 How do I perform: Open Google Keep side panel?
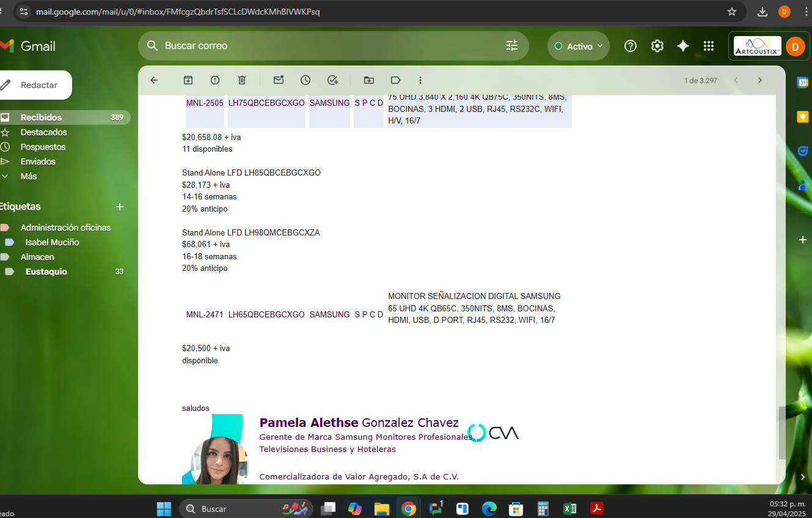803,117
